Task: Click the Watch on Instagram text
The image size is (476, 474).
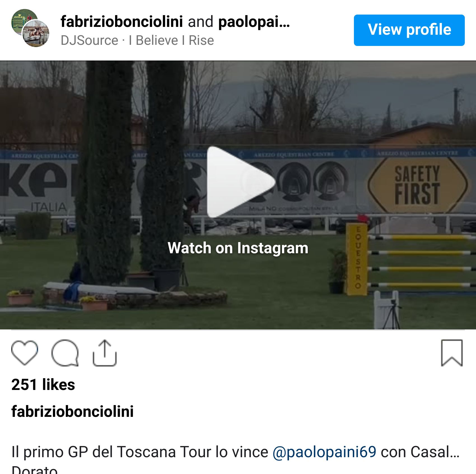Action: pos(238,248)
